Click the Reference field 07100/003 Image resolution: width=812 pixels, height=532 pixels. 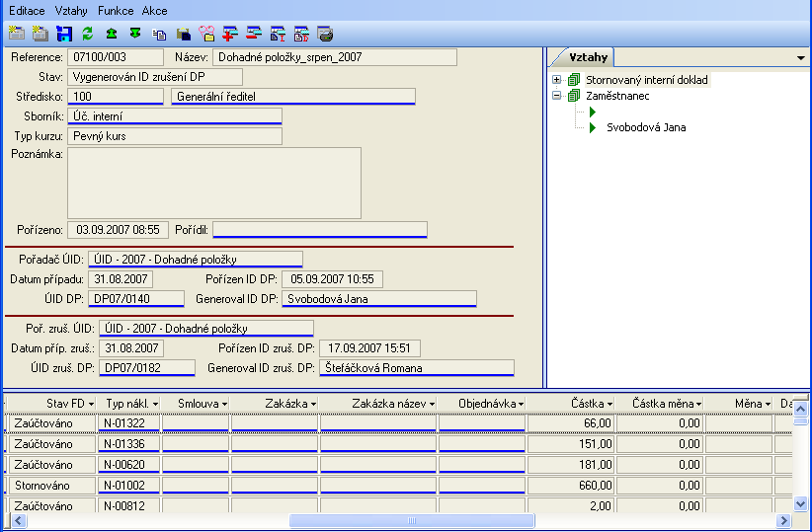(116, 57)
